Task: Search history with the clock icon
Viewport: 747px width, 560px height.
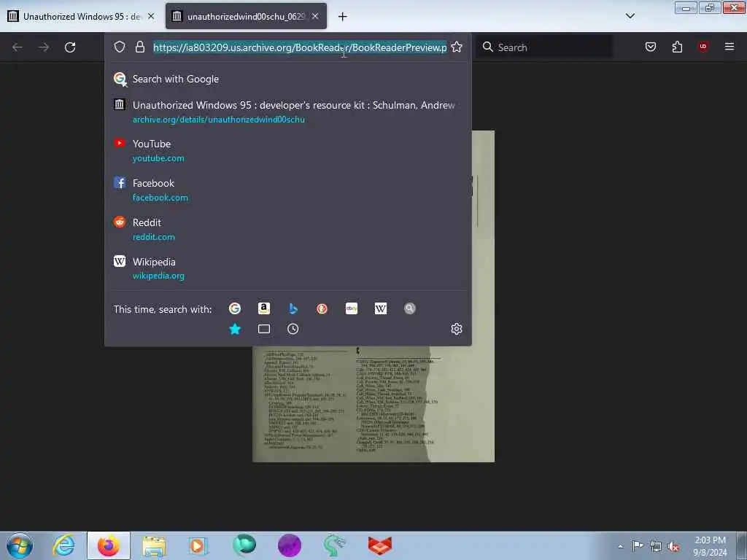Action: (x=293, y=329)
